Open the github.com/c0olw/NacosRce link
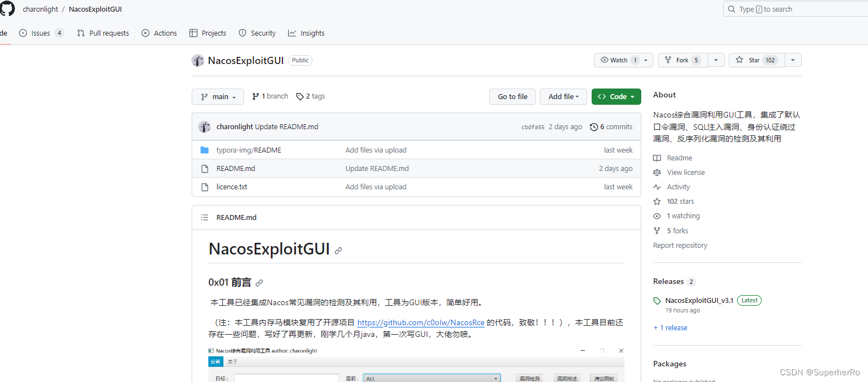Image resolution: width=868 pixels, height=382 pixels. tap(421, 322)
